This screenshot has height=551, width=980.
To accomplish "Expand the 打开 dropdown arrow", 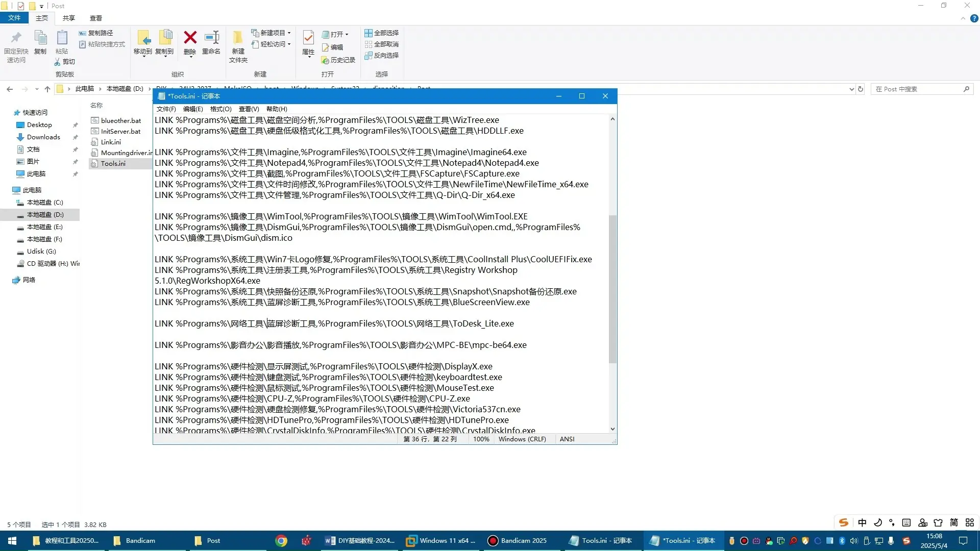I will point(347,35).
